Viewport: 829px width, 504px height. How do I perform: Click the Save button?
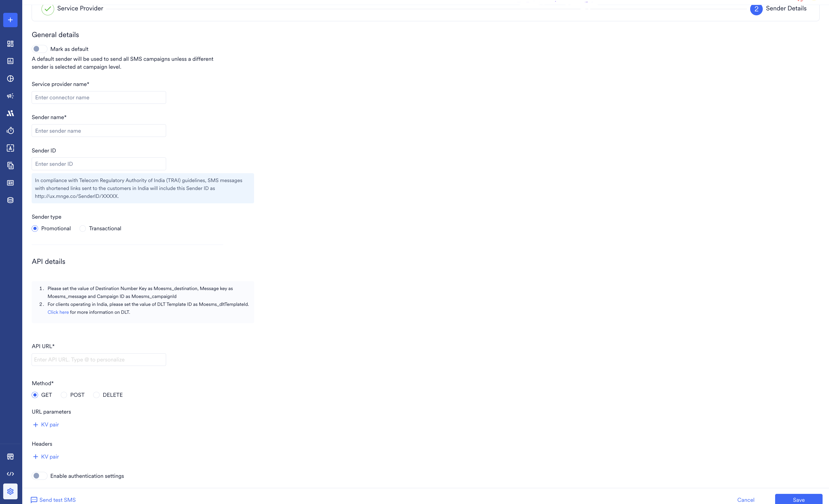pos(798,499)
